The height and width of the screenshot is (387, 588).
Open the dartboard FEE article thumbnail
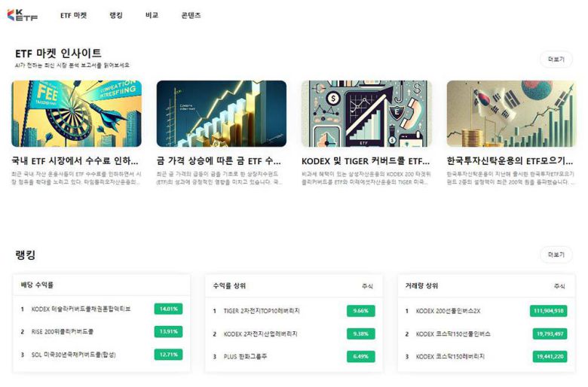tap(76, 114)
